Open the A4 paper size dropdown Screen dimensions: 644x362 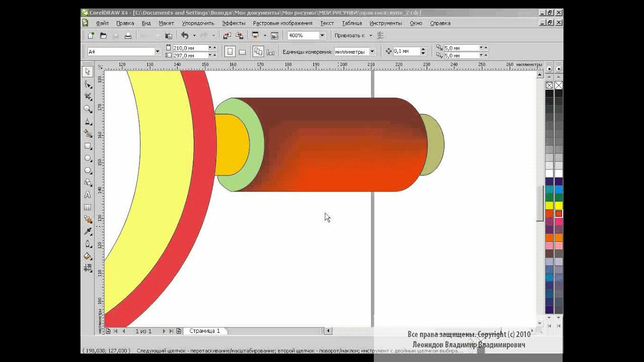157,51
